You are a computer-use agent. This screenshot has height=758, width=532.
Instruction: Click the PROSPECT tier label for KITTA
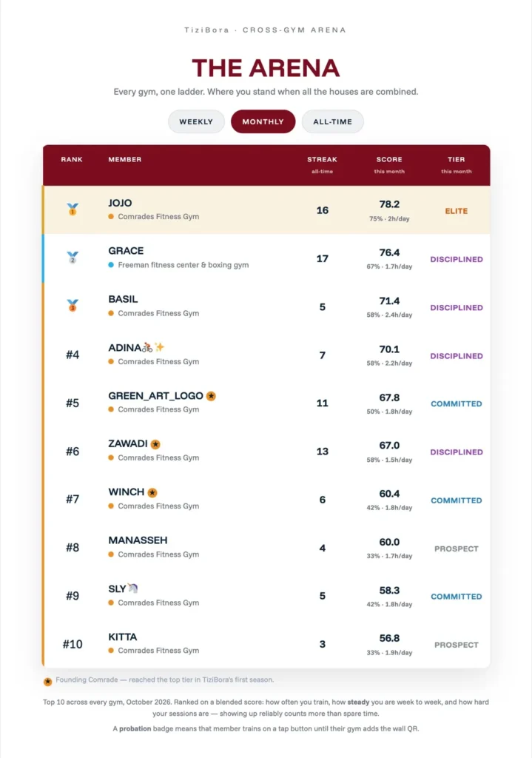456,645
